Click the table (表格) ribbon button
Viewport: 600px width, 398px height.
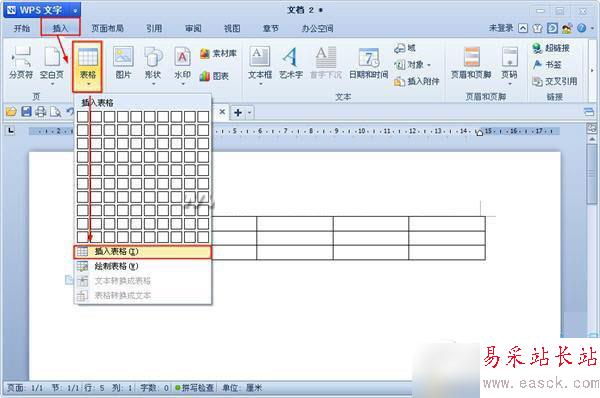(88, 66)
